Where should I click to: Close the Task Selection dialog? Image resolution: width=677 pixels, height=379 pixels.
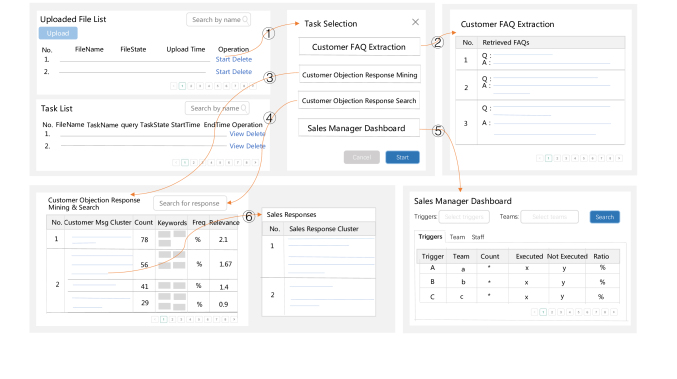tap(415, 22)
